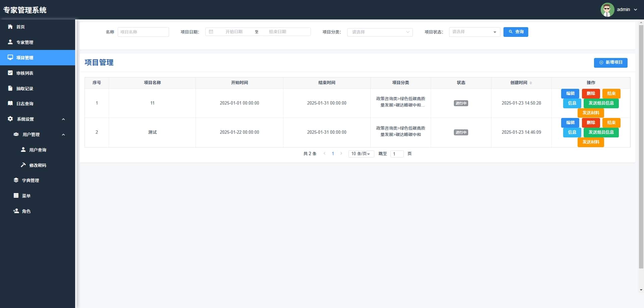
Task: Open 用户查询 under 用户管理
Action: pyautogui.click(x=38, y=150)
